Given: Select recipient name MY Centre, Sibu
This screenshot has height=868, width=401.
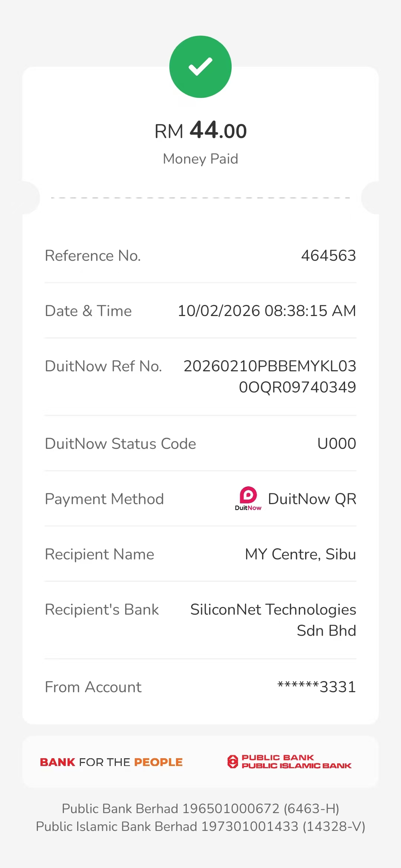Looking at the screenshot, I should click(300, 554).
